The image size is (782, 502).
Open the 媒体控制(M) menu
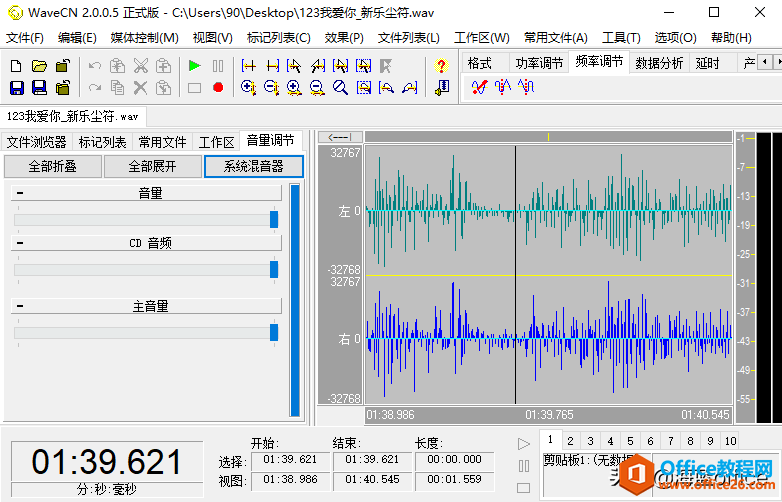145,38
